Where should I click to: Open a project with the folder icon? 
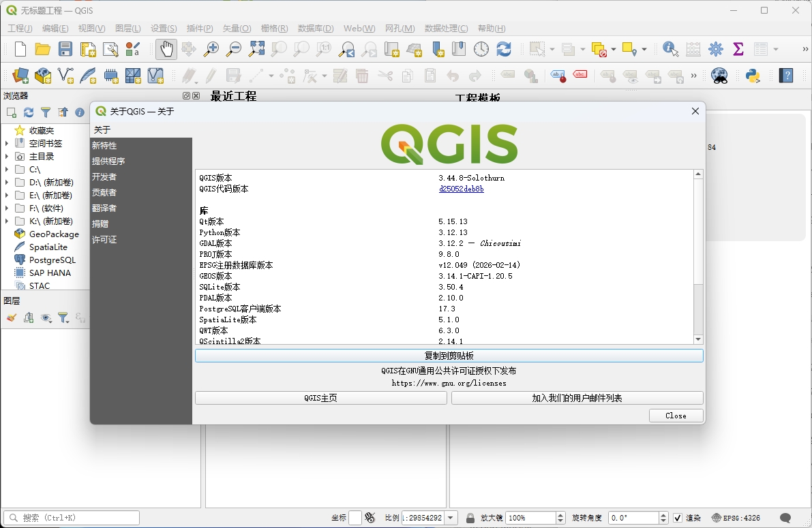click(42, 49)
